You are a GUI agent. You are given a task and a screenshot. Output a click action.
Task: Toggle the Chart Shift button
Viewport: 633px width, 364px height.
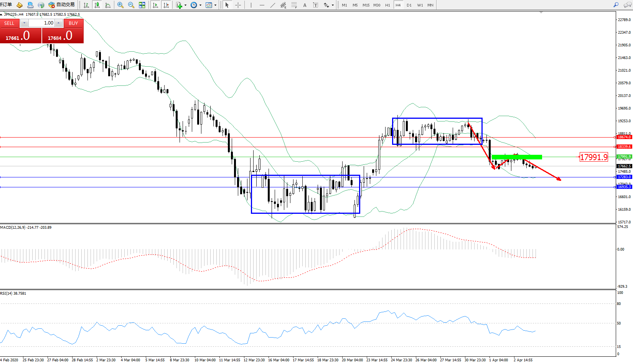[166, 5]
